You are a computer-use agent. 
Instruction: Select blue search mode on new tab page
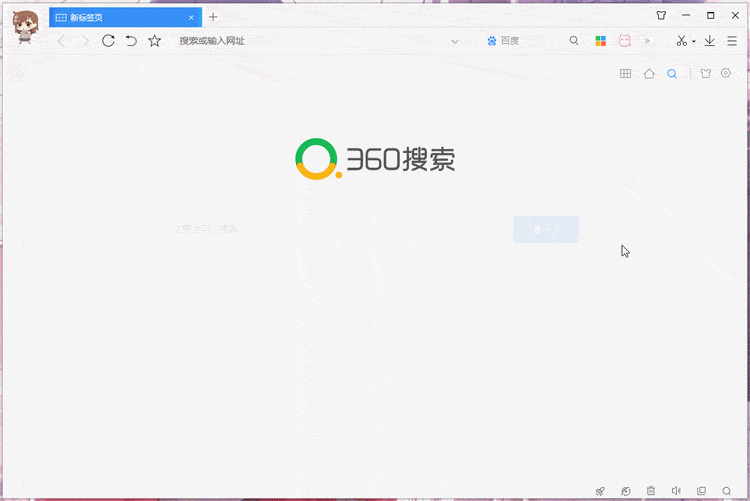pos(672,74)
